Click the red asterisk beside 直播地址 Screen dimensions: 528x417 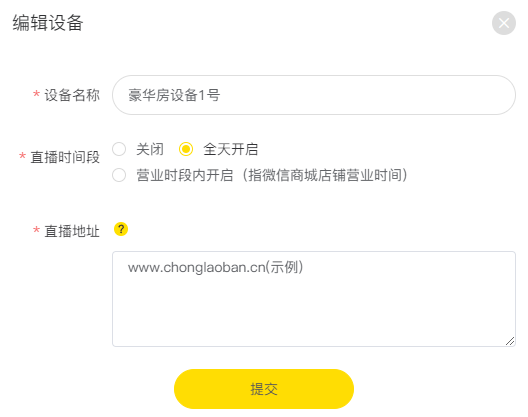tap(36, 230)
